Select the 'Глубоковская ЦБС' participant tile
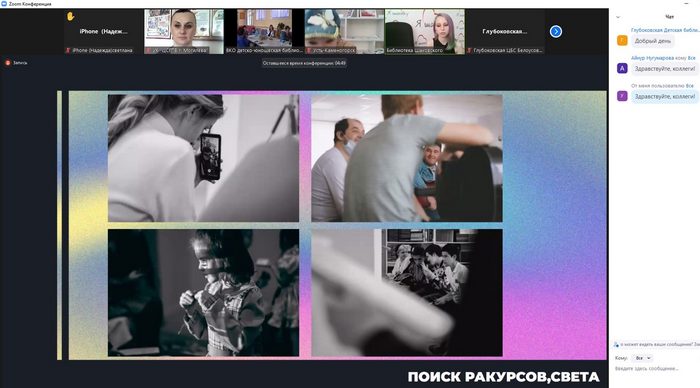 pyautogui.click(x=505, y=32)
